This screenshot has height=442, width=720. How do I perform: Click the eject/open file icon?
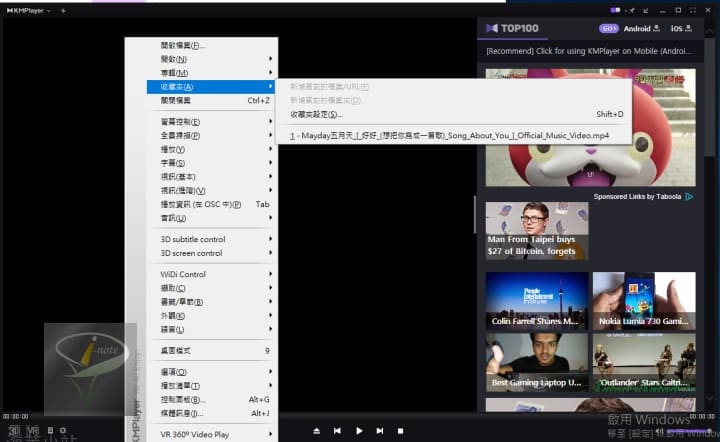click(316, 430)
